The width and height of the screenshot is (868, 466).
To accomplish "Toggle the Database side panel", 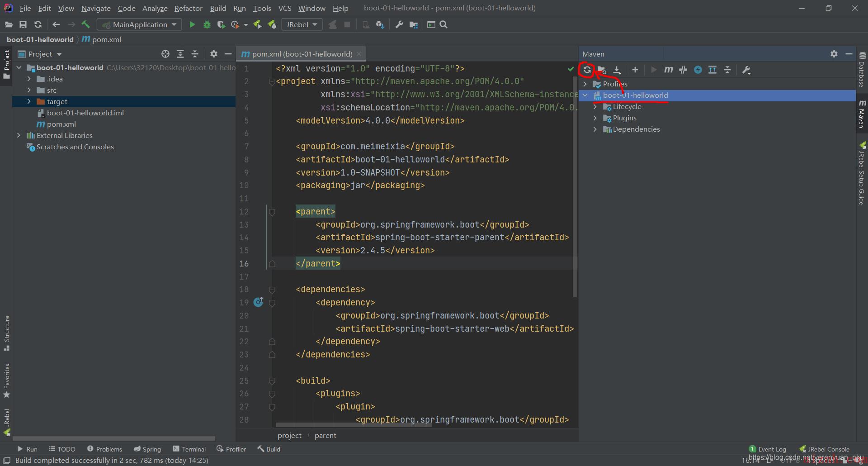I will tap(862, 70).
